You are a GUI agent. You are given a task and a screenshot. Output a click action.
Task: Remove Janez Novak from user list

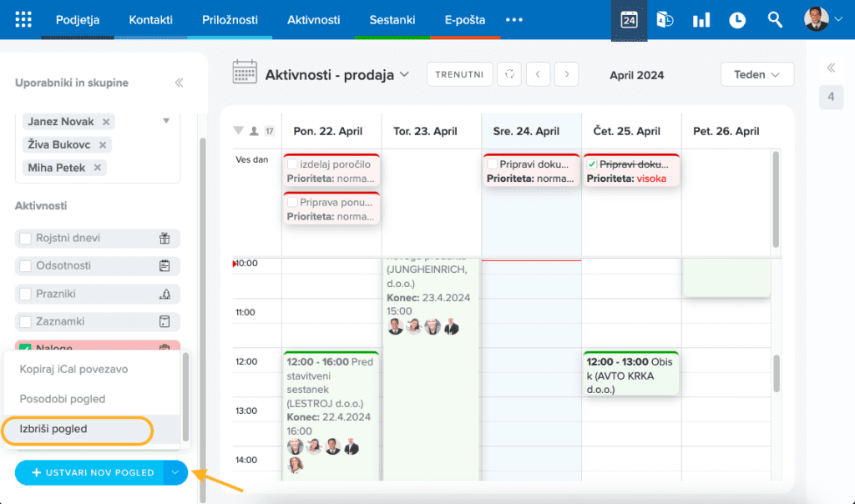tap(106, 122)
